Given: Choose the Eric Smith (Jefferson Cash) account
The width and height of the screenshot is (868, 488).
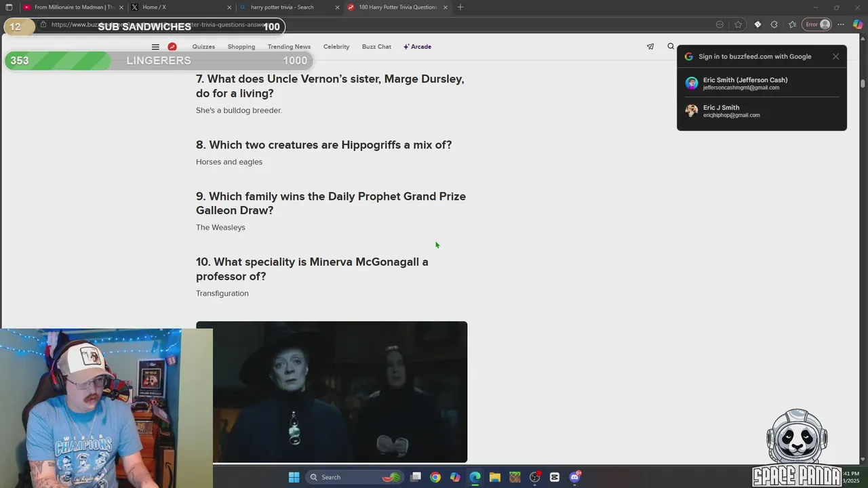Looking at the screenshot, I should tap(762, 83).
